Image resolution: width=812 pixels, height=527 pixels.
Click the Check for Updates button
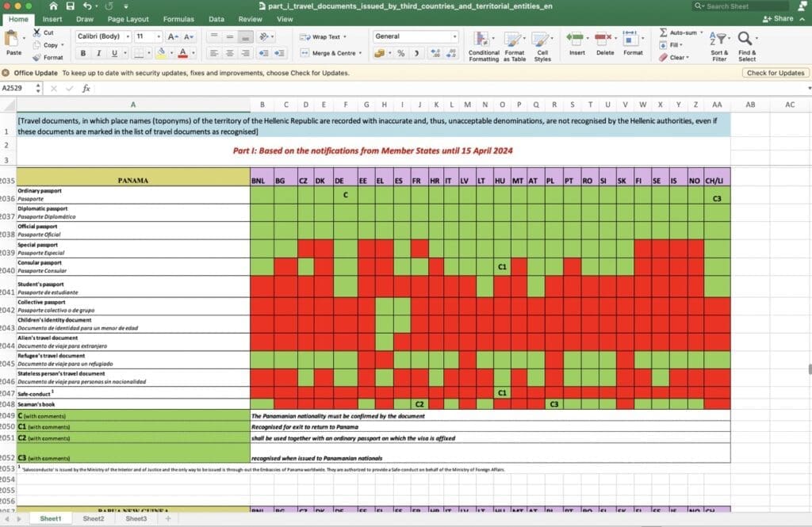(x=775, y=73)
